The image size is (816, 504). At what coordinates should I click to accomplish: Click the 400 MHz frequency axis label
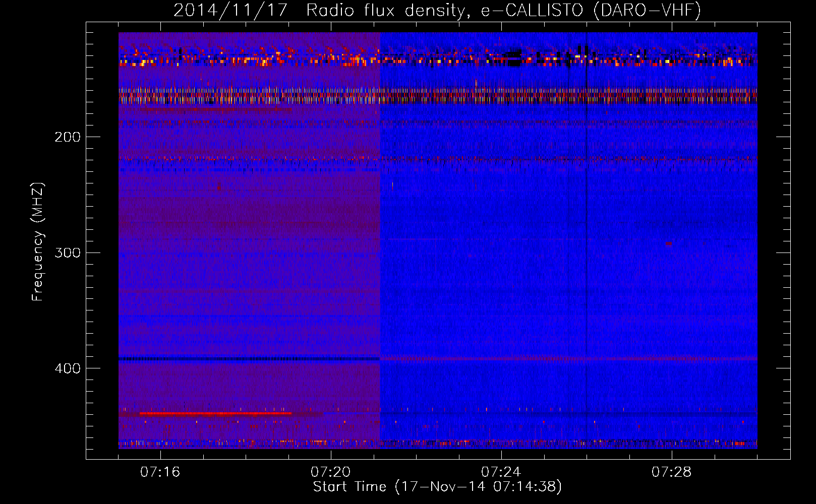tap(67, 368)
